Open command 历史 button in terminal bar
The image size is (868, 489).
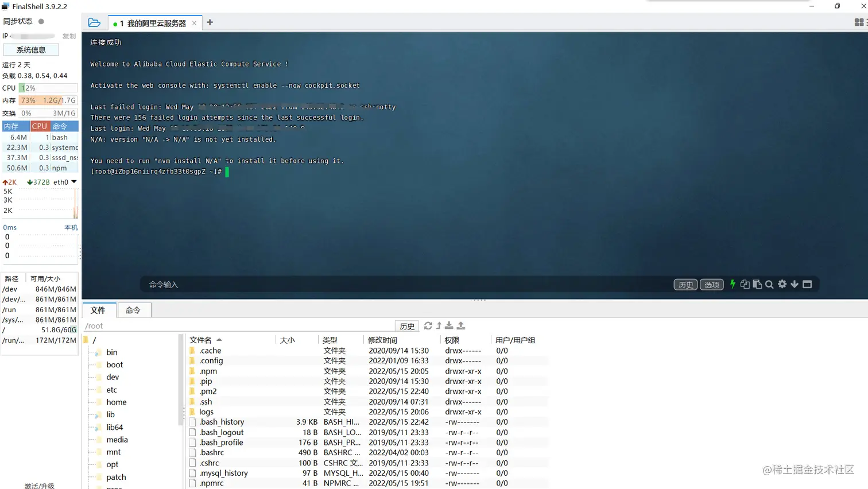point(685,285)
